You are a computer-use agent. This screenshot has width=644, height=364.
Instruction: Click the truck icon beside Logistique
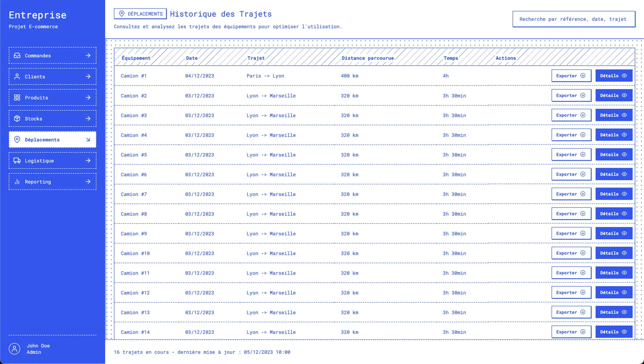click(x=17, y=161)
